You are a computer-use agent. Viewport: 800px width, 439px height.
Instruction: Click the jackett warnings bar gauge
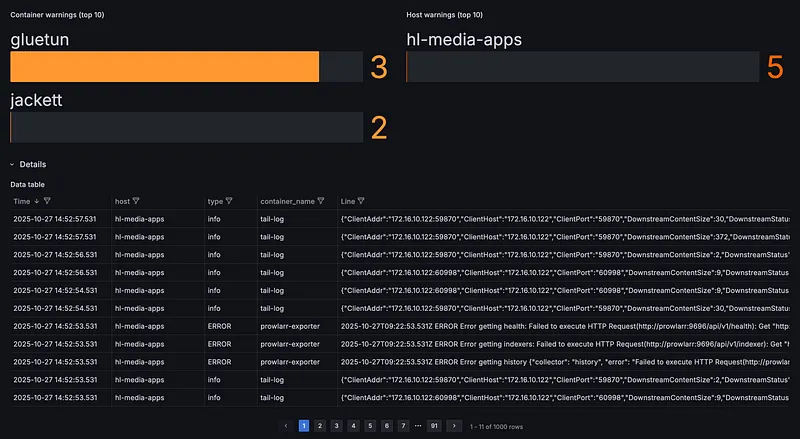[x=185, y=127]
